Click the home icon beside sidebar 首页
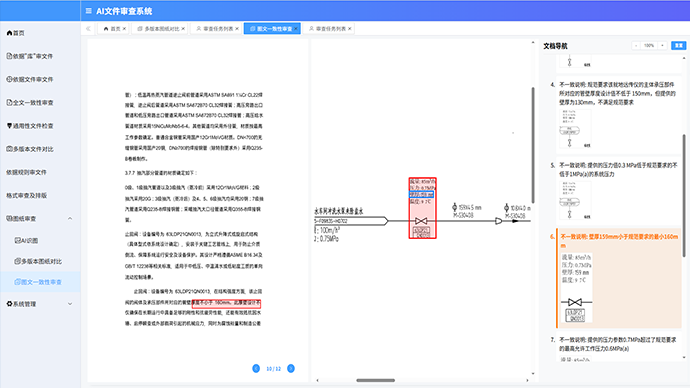This screenshot has height=388, width=690. (9, 33)
